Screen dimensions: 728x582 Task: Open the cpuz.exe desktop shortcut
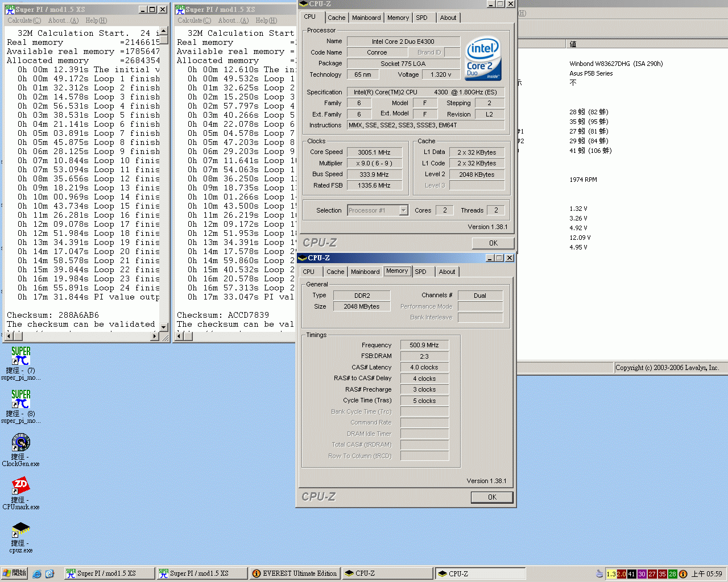[x=21, y=536]
